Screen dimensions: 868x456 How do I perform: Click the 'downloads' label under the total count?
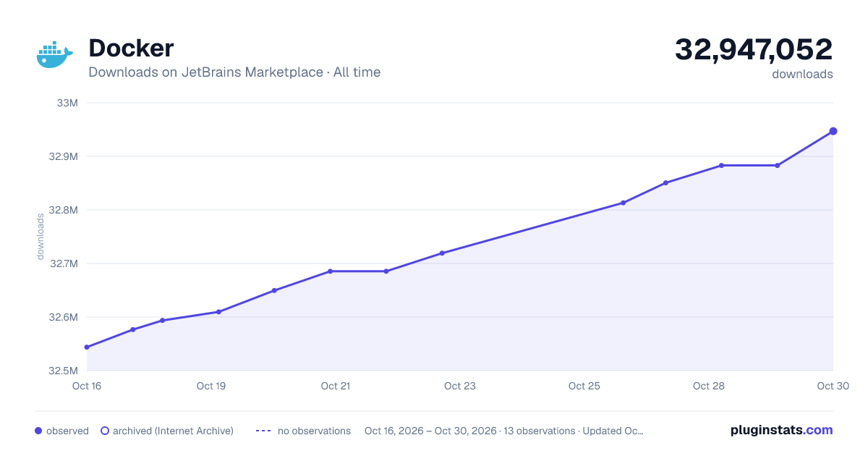802,74
